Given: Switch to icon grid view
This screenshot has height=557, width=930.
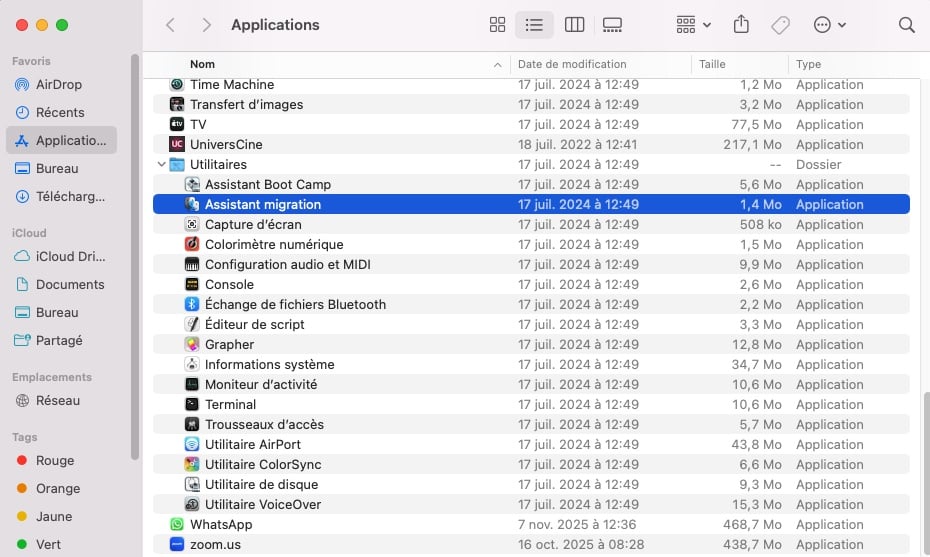Looking at the screenshot, I should tap(497, 25).
